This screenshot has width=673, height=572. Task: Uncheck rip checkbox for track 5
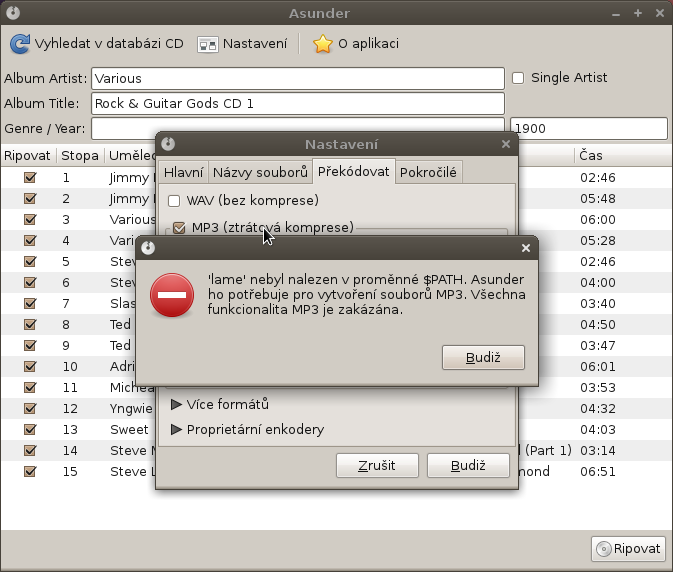[30, 261]
